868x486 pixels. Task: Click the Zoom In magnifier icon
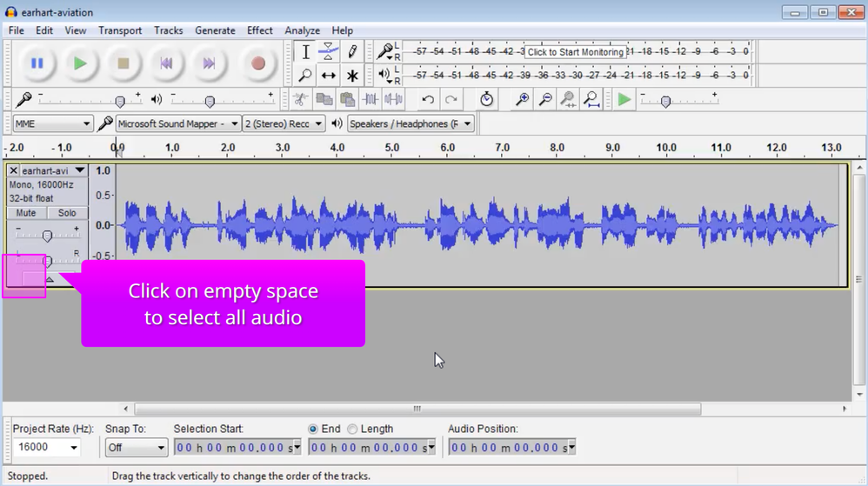point(522,100)
